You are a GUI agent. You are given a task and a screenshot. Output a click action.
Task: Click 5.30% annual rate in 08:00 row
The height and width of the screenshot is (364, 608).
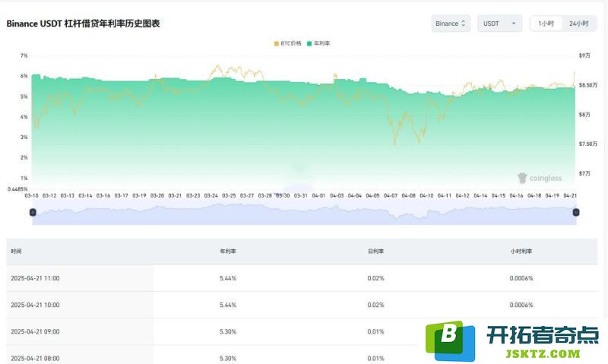pos(227,359)
